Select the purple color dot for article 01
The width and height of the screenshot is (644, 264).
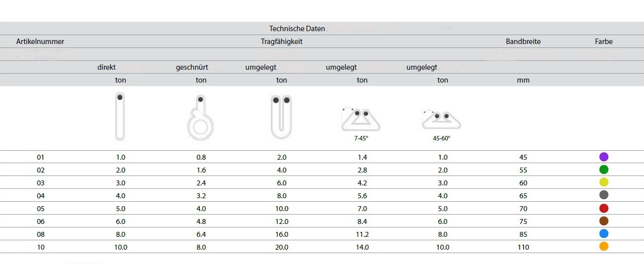603,157
